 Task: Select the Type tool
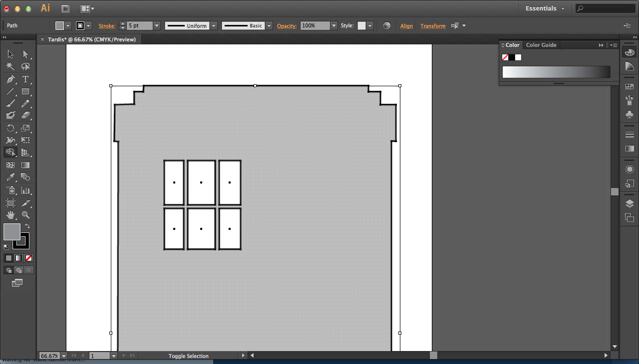click(25, 79)
